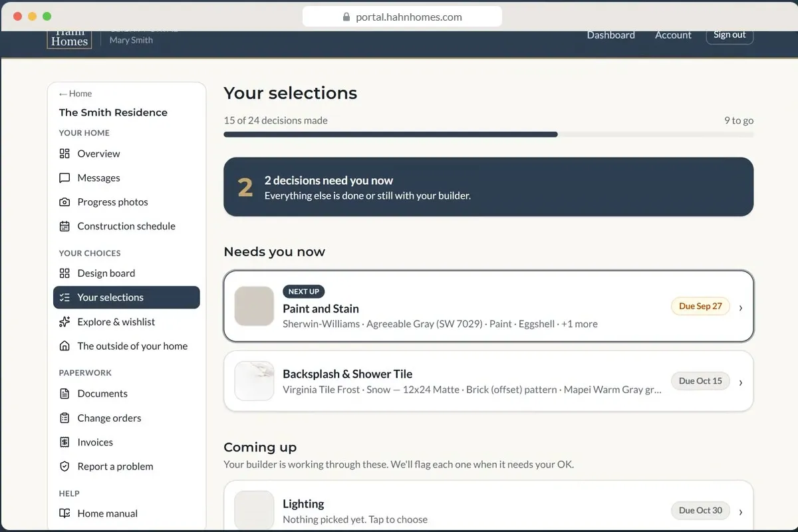Open the Change orders link
The height and width of the screenshot is (532, 798).
point(126,418)
